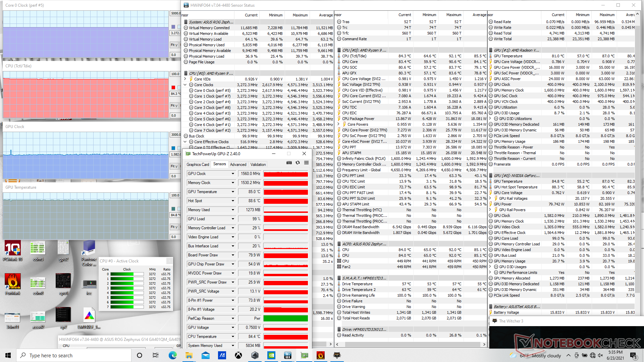Open the Validation tab in GPU-Z
Viewport: 644px width, 362px height.
tap(258, 164)
